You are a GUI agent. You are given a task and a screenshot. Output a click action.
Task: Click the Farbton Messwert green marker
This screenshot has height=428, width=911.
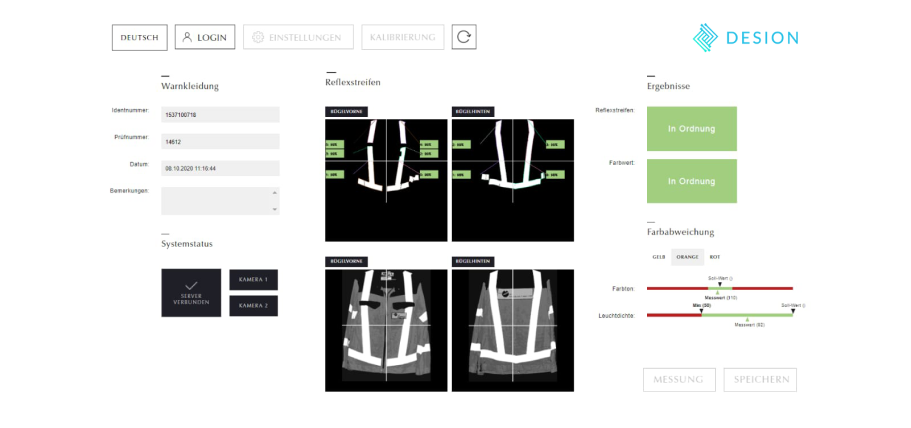[x=719, y=292]
